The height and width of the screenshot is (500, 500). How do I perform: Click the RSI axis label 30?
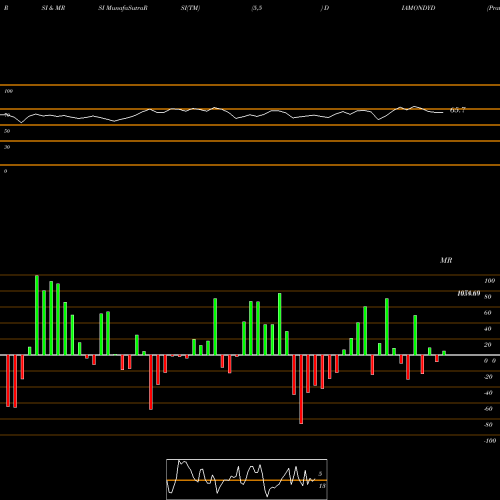[x=7, y=147]
